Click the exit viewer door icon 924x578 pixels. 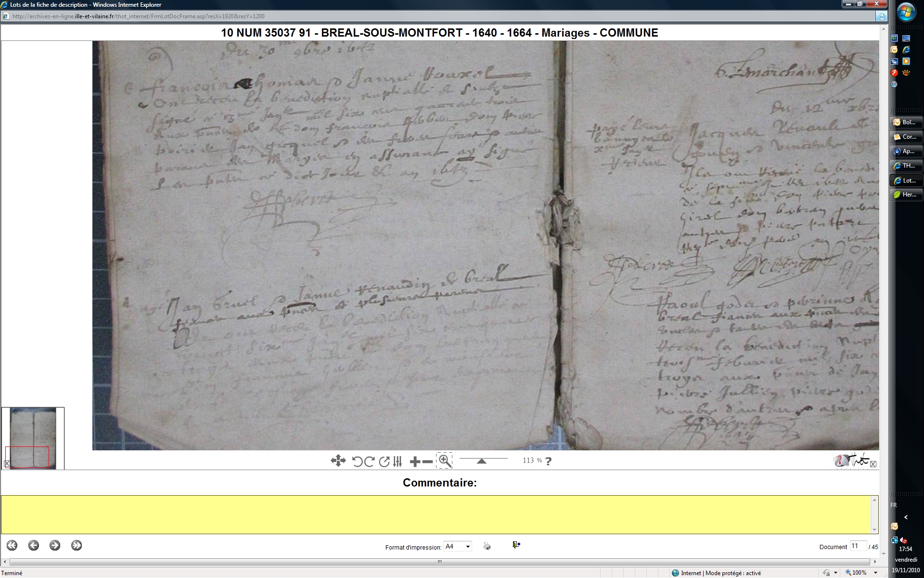click(516, 545)
